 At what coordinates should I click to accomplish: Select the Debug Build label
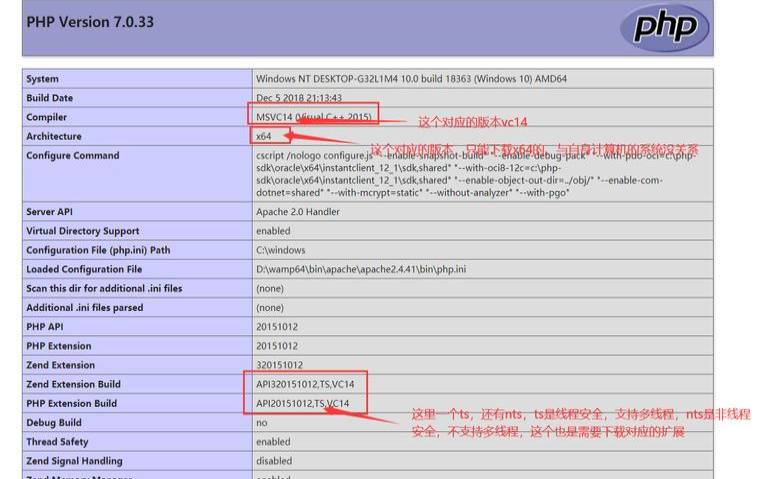coord(54,422)
